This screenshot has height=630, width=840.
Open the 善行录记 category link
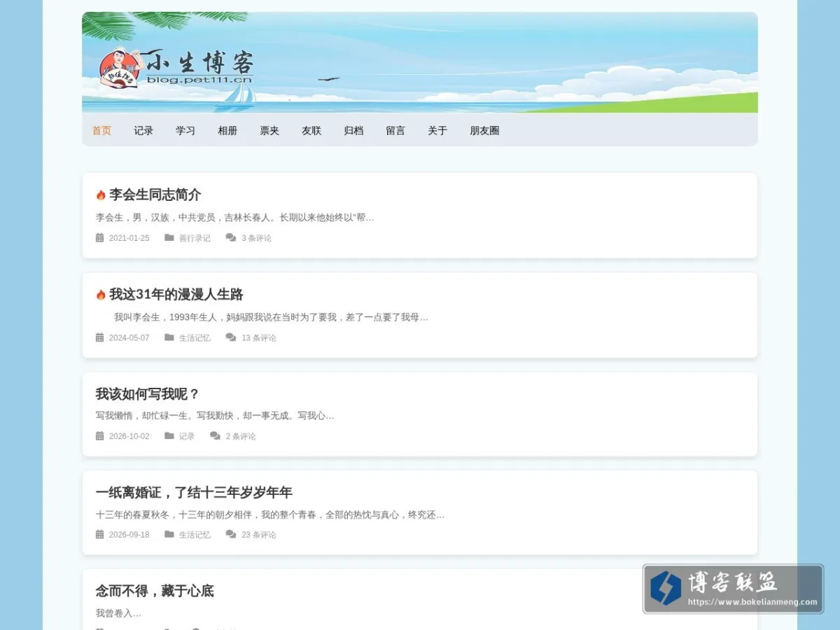pyautogui.click(x=195, y=238)
